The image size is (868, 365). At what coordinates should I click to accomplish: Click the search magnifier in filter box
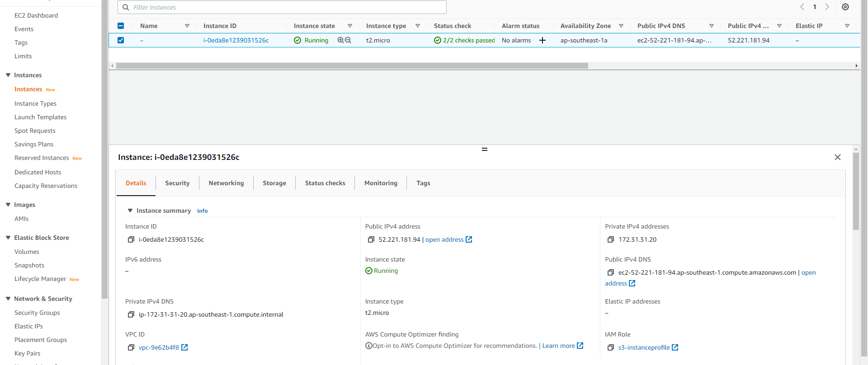click(126, 7)
